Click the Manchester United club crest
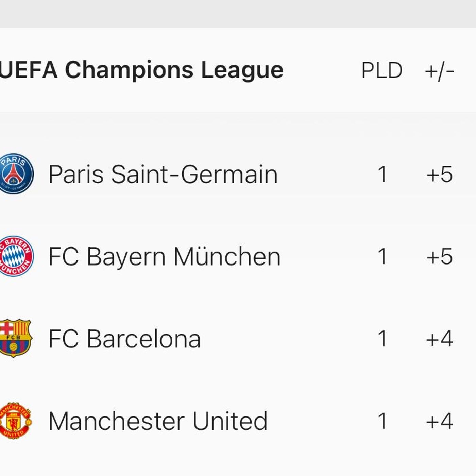The image size is (476, 476). [x=16, y=421]
